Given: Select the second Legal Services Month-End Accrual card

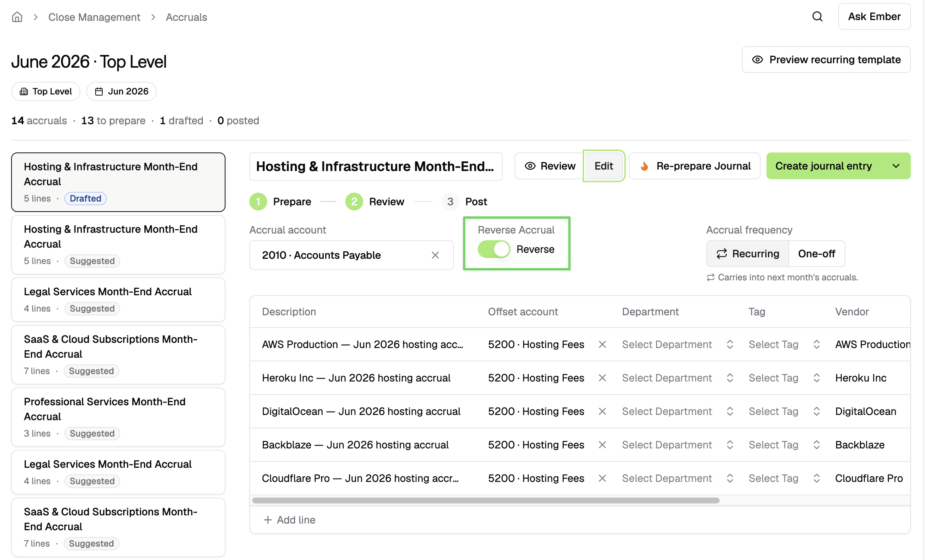Looking at the screenshot, I should [118, 473].
